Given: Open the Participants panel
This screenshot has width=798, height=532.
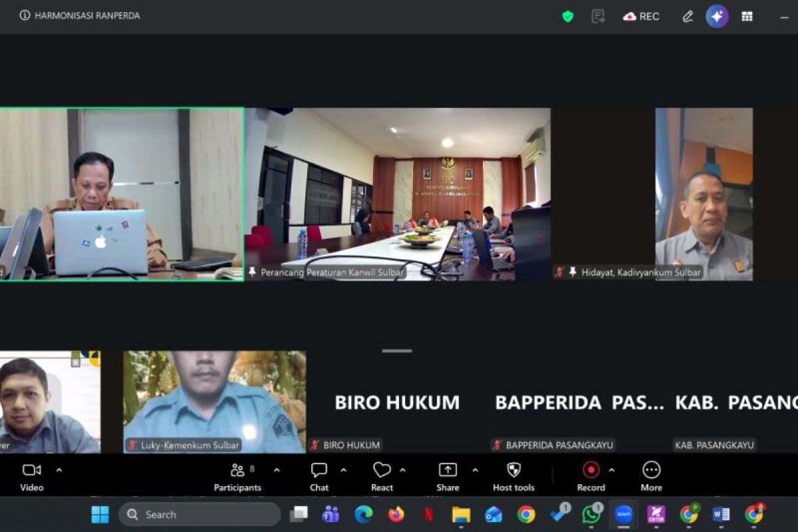Looking at the screenshot, I should tap(237, 477).
